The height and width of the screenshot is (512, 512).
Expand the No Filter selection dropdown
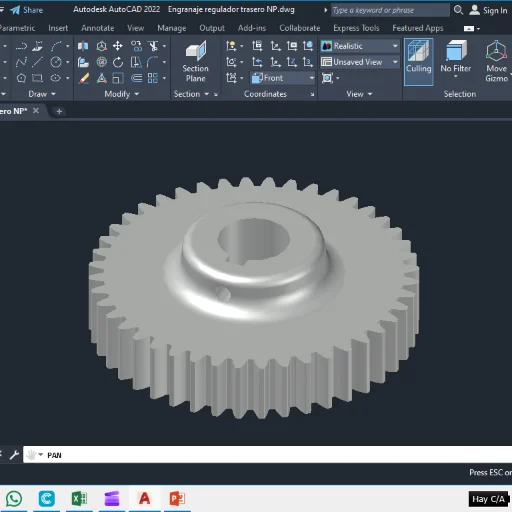coord(456,77)
